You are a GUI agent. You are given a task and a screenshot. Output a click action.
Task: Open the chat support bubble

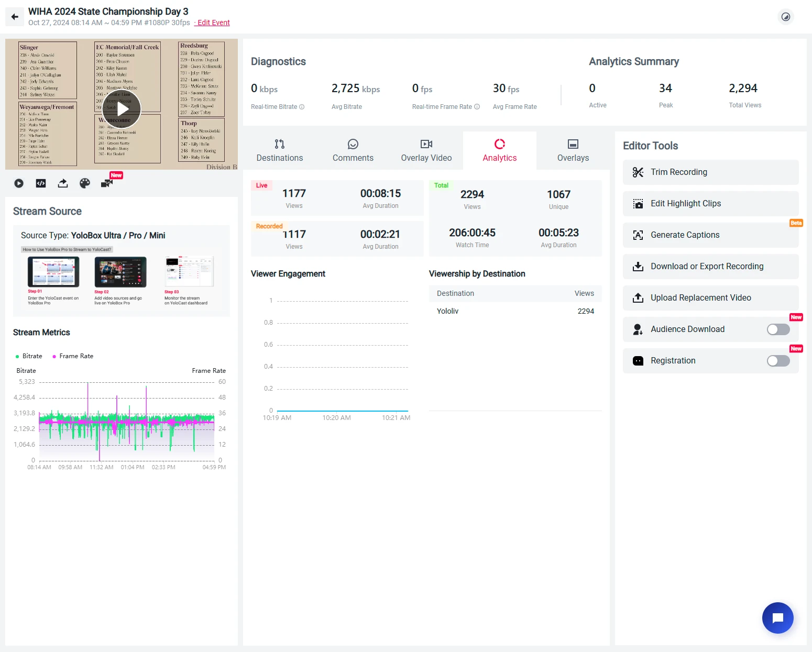pyautogui.click(x=777, y=618)
